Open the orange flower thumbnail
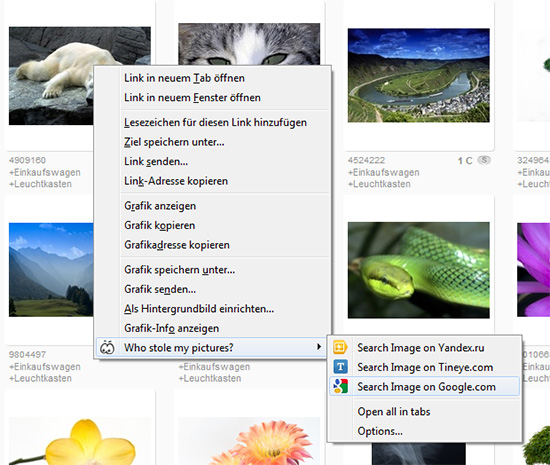550x465 pixels. tap(249, 441)
